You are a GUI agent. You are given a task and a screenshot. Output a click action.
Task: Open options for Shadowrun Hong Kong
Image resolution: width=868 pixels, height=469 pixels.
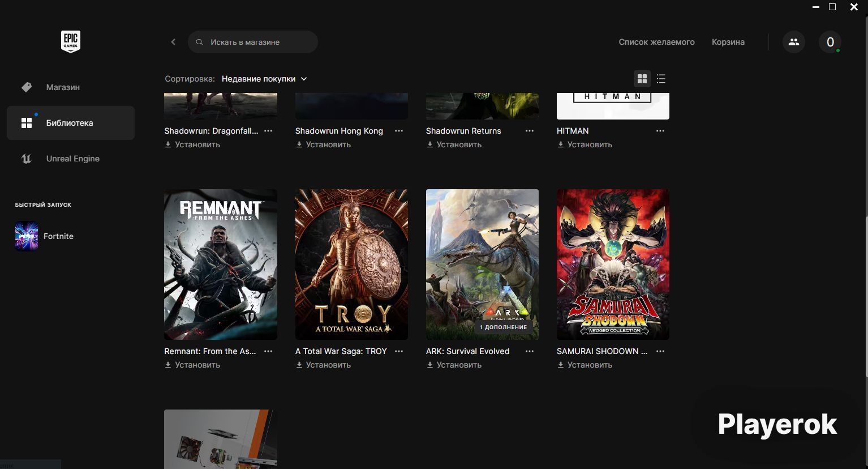coord(399,131)
